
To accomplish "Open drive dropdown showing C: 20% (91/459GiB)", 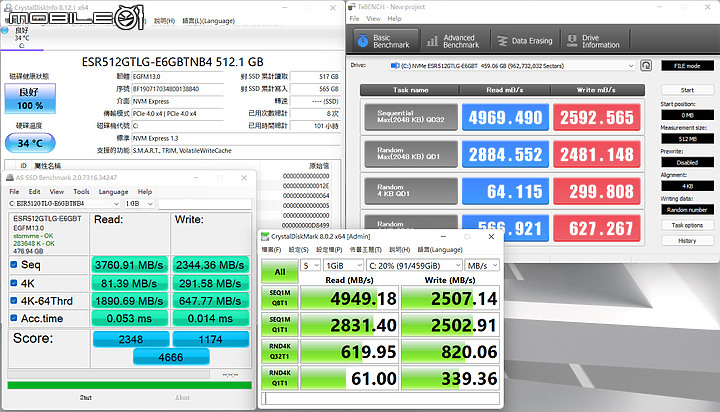I will tap(415, 265).
